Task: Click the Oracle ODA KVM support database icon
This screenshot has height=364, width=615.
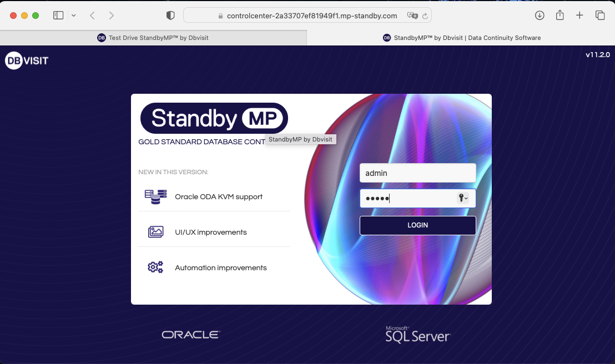Action: (155, 196)
